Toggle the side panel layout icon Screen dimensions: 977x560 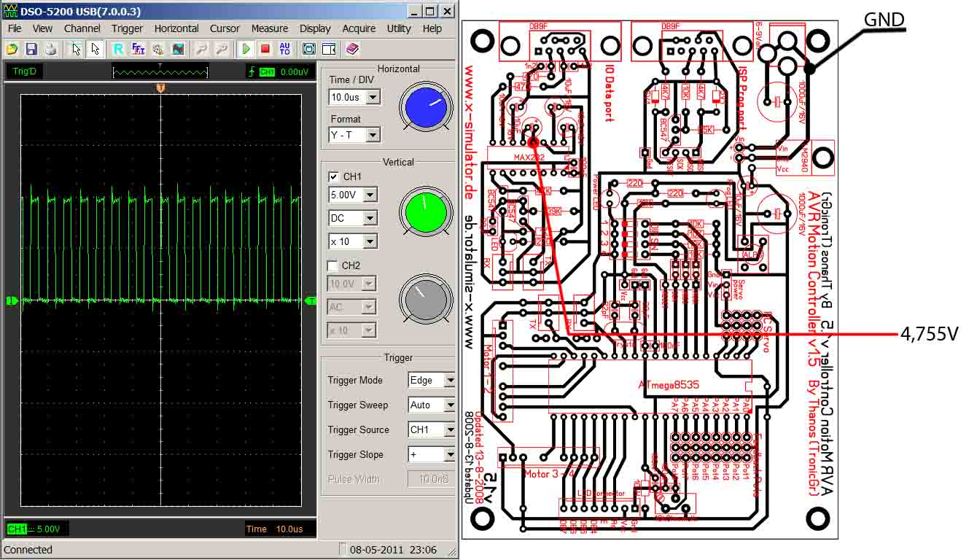(329, 49)
